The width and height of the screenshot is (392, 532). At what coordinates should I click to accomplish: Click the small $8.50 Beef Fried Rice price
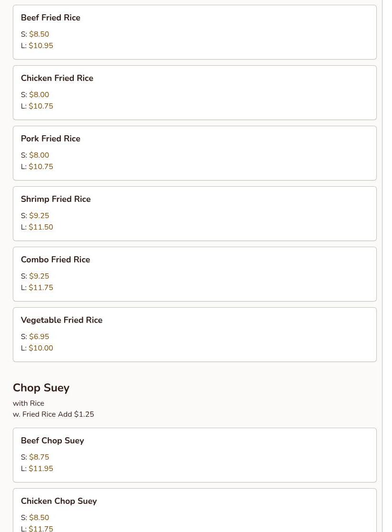click(x=39, y=34)
